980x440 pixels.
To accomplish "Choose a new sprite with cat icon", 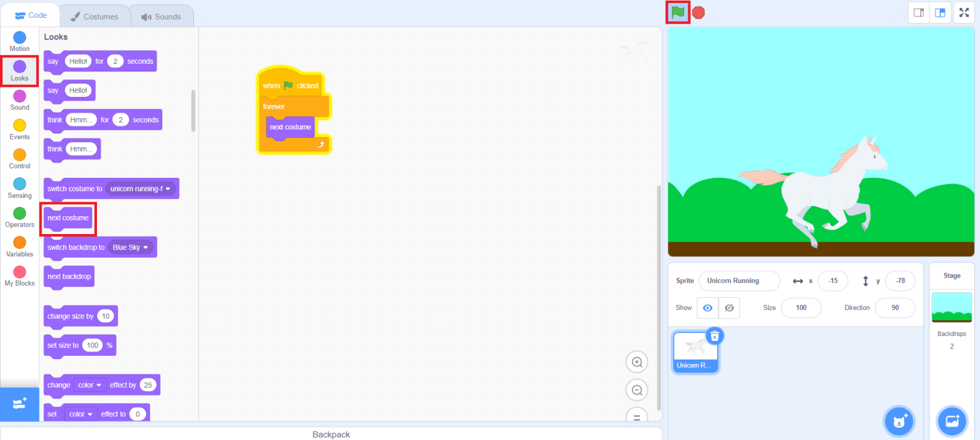I will coord(900,421).
